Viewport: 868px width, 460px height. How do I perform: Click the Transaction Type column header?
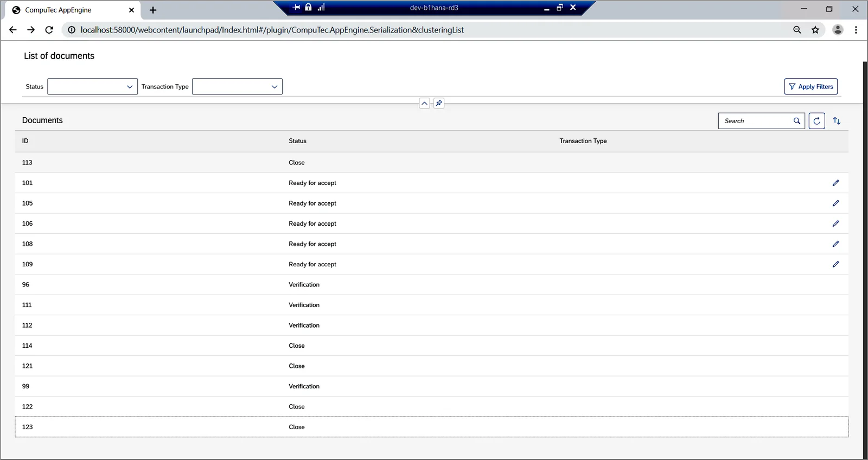[583, 141]
